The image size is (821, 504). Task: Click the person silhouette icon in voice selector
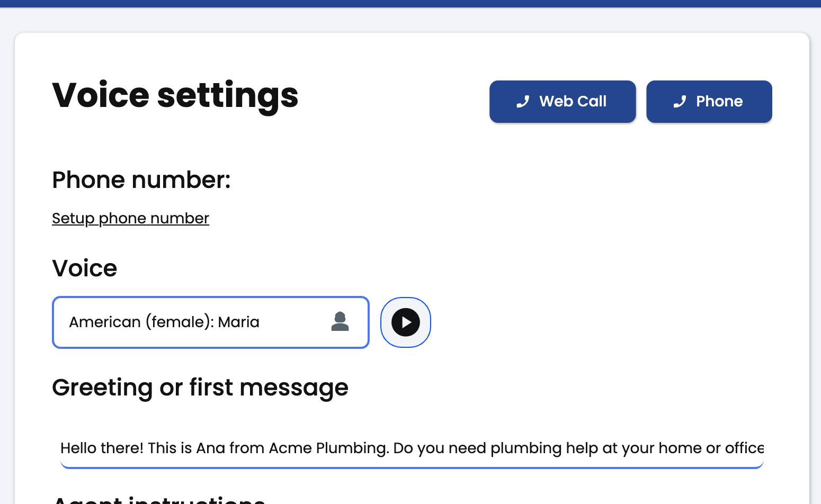point(340,321)
